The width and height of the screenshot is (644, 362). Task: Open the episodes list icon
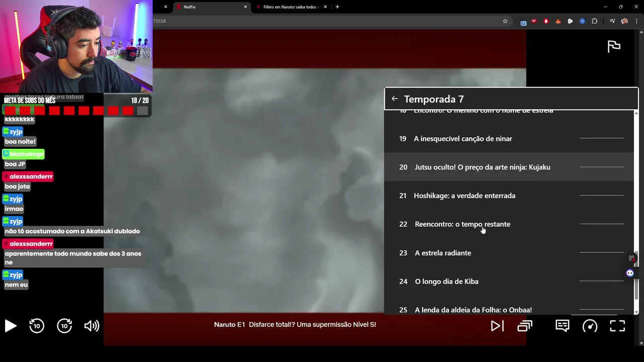tap(525, 326)
